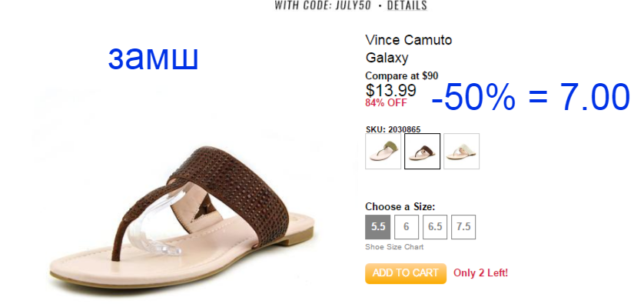
Task: Click the red 84% OFF label
Action: [x=386, y=103]
